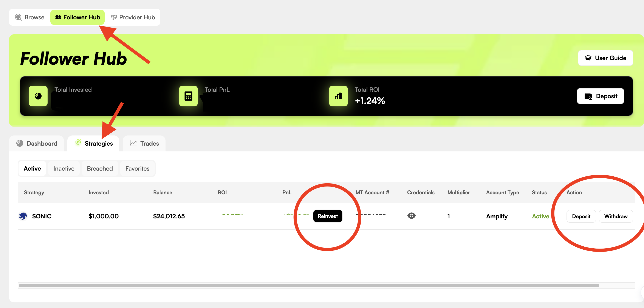Image resolution: width=644 pixels, height=308 pixels.
Task: Click the Credentials column header
Action: coord(421,192)
